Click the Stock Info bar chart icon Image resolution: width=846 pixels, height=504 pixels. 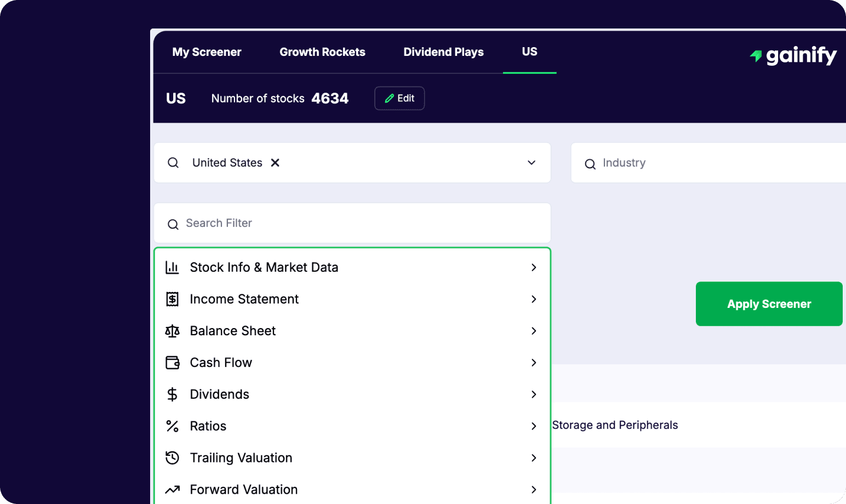[x=172, y=267]
